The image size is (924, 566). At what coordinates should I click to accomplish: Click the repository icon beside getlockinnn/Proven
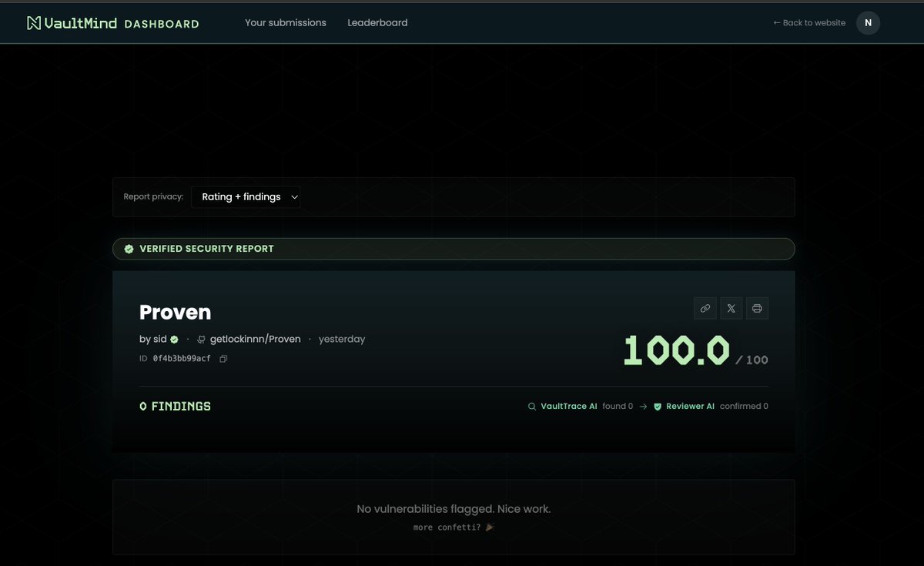[202, 340]
